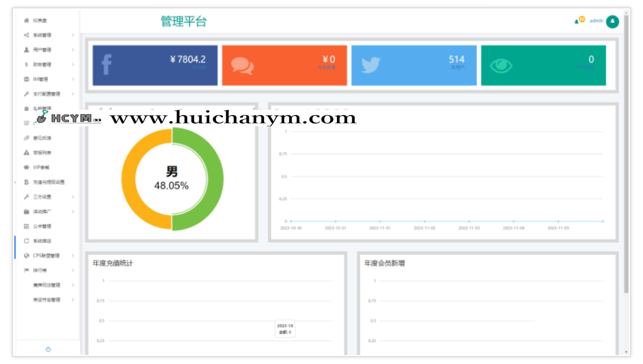Expand the 用户管理 submenu arrow
643x364 pixels.
pos(73,50)
